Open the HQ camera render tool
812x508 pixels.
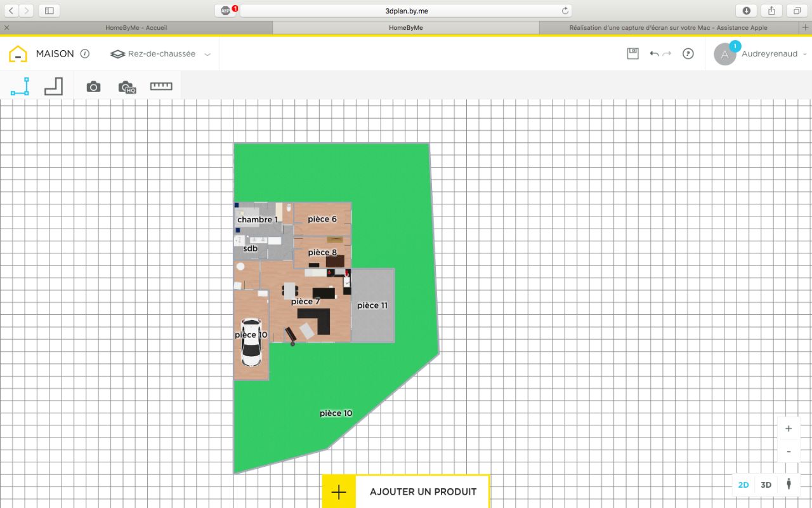point(127,87)
